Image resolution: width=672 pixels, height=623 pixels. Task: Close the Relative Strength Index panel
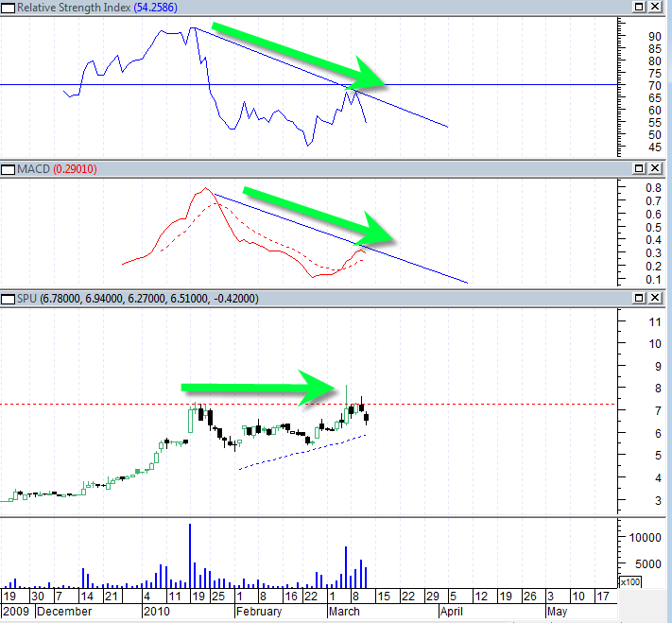point(655,7)
